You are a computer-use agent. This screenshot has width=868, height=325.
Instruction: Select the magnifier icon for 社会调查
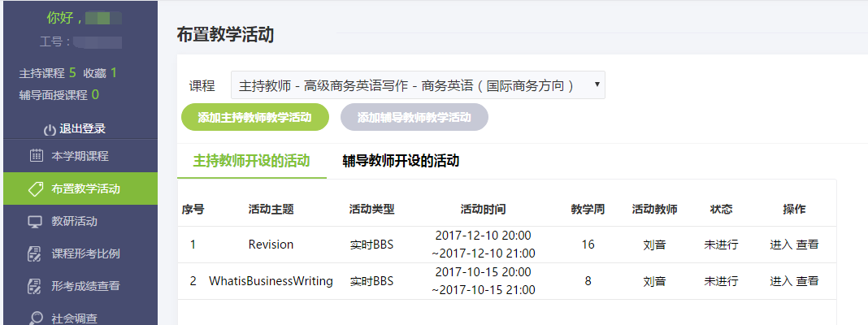click(x=36, y=318)
